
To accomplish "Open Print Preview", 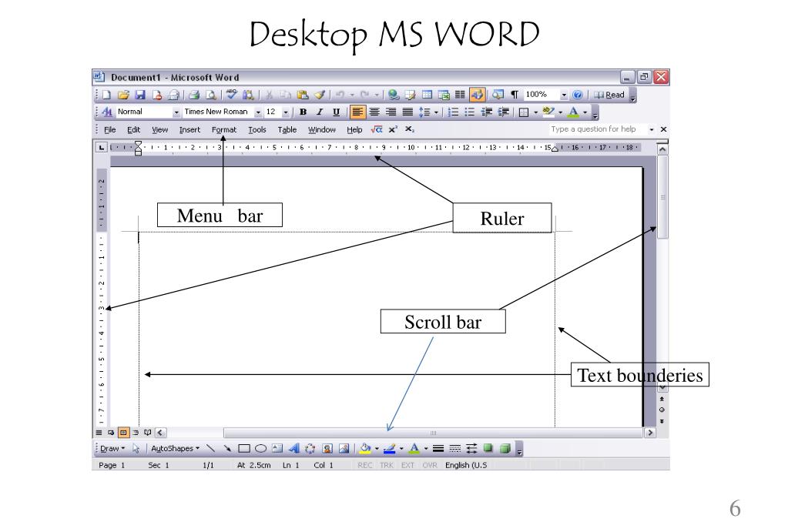I will tap(211, 95).
